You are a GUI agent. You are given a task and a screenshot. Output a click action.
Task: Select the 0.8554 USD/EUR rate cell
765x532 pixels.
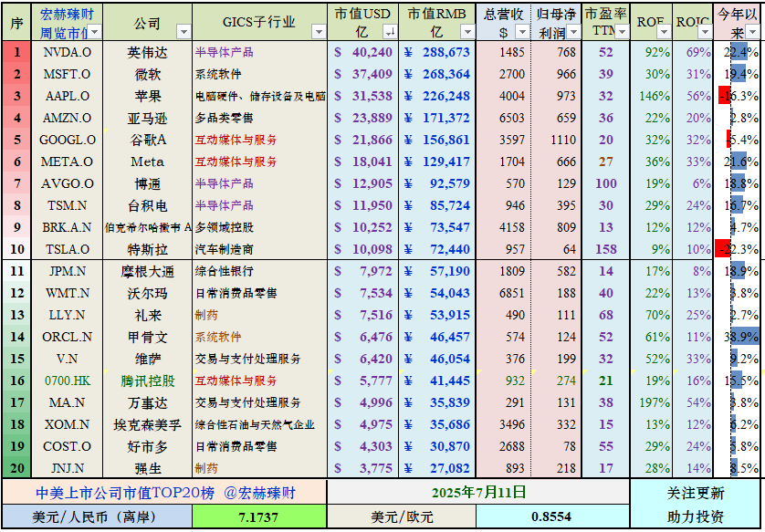551,516
